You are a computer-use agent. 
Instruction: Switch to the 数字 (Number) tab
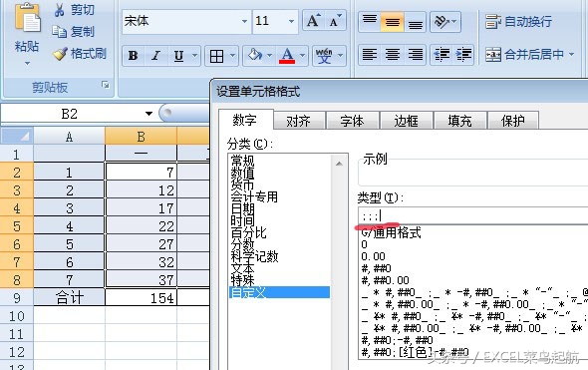coord(245,120)
